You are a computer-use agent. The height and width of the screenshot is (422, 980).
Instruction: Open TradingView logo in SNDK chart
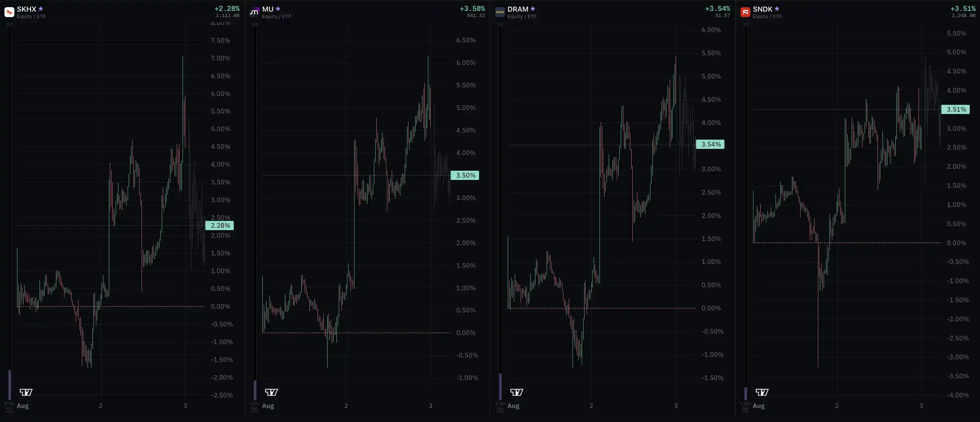click(762, 392)
